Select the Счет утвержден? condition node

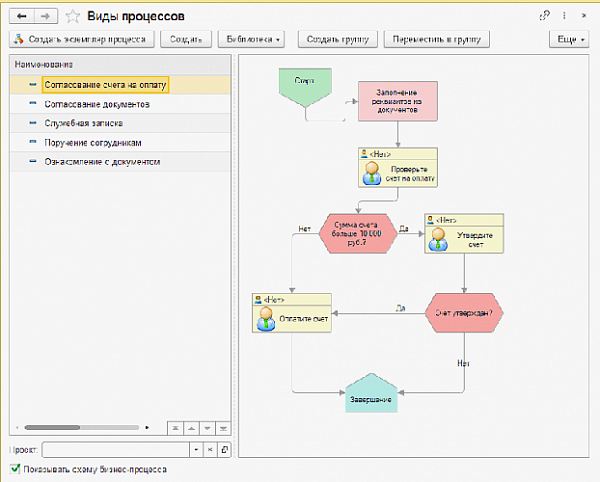(x=464, y=313)
